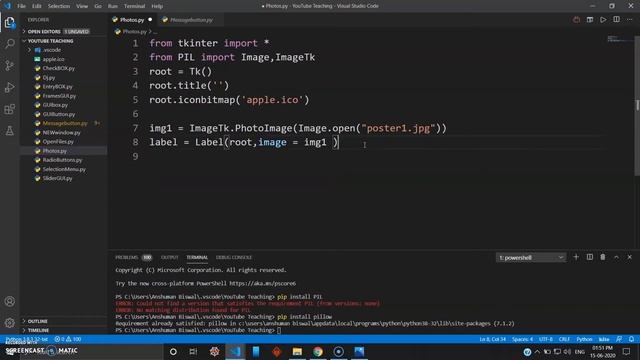
Task: Open the Edit menu
Action: coord(37,6)
